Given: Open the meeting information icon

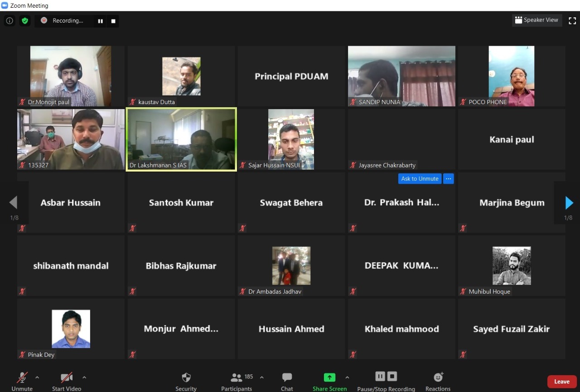Looking at the screenshot, I should 10,21.
